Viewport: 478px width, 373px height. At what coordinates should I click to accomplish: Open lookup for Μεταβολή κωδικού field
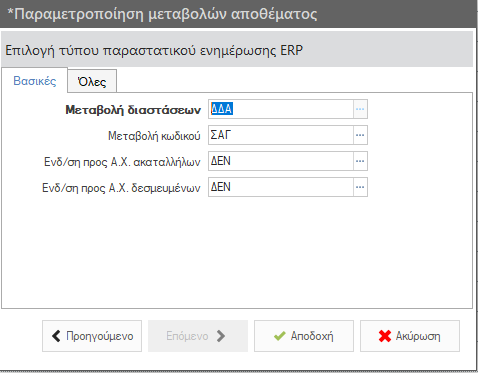(360, 135)
